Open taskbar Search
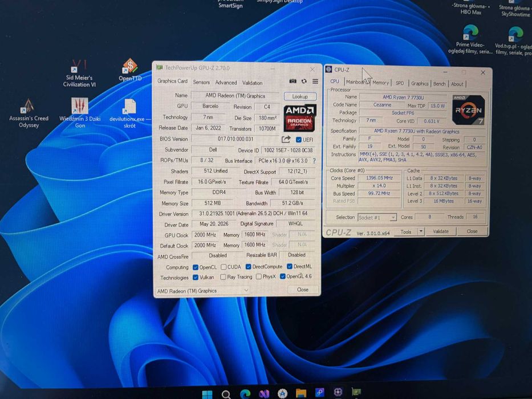This screenshot has height=399, width=532. 226,394
